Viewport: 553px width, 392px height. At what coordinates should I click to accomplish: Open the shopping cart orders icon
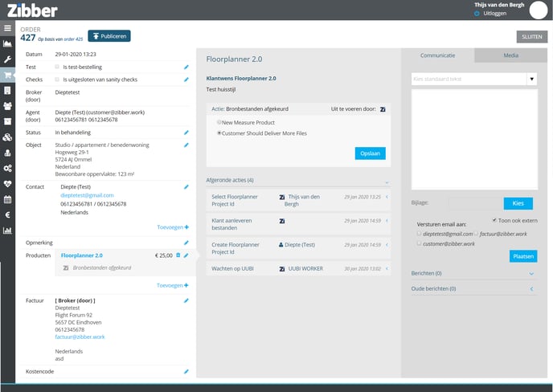[7, 76]
